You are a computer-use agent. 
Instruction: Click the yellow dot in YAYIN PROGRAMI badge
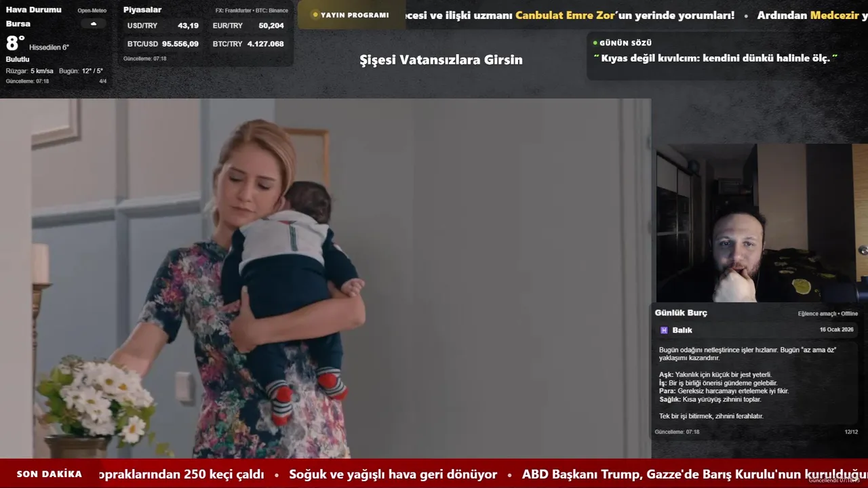point(315,15)
